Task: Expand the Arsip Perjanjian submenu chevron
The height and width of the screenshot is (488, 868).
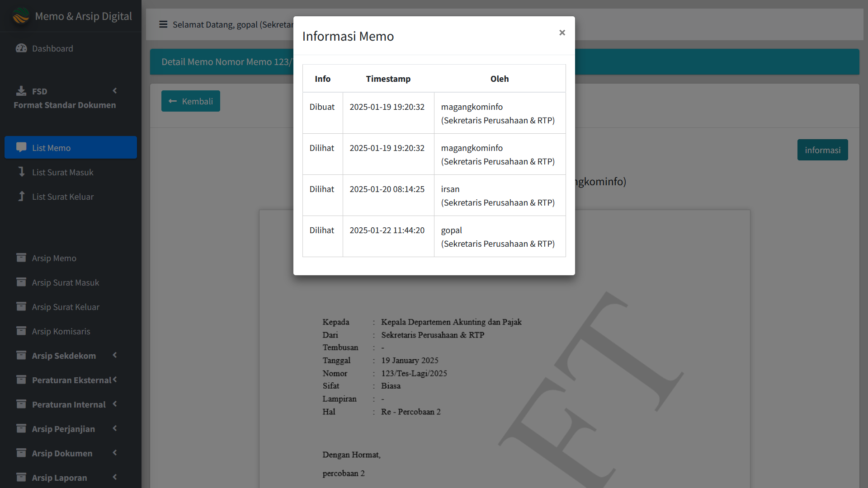Action: (115, 428)
